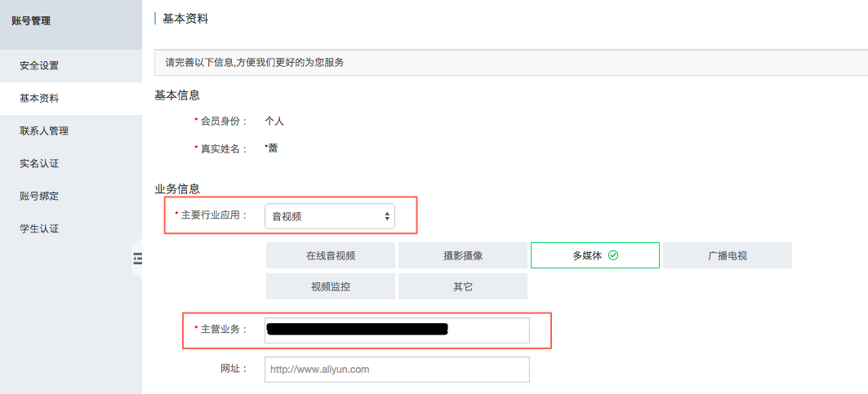Expand the 主要行业应用 dropdown
868x394 pixels.
coord(330,216)
